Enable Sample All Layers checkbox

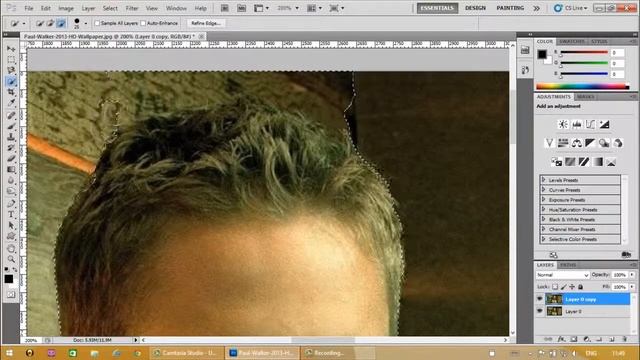[97, 23]
